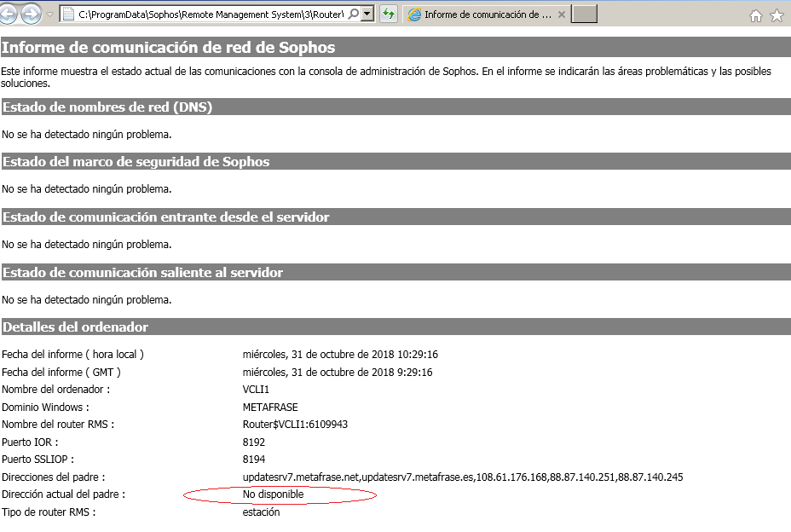791x532 pixels.
Task: Click the Windows domain value METAFRASE
Action: (x=270, y=407)
